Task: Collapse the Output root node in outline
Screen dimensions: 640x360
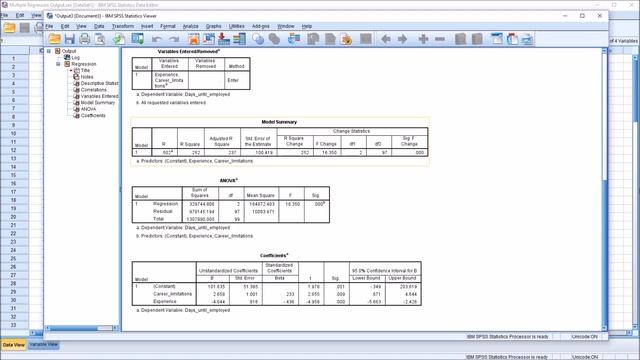Action: 49,51
